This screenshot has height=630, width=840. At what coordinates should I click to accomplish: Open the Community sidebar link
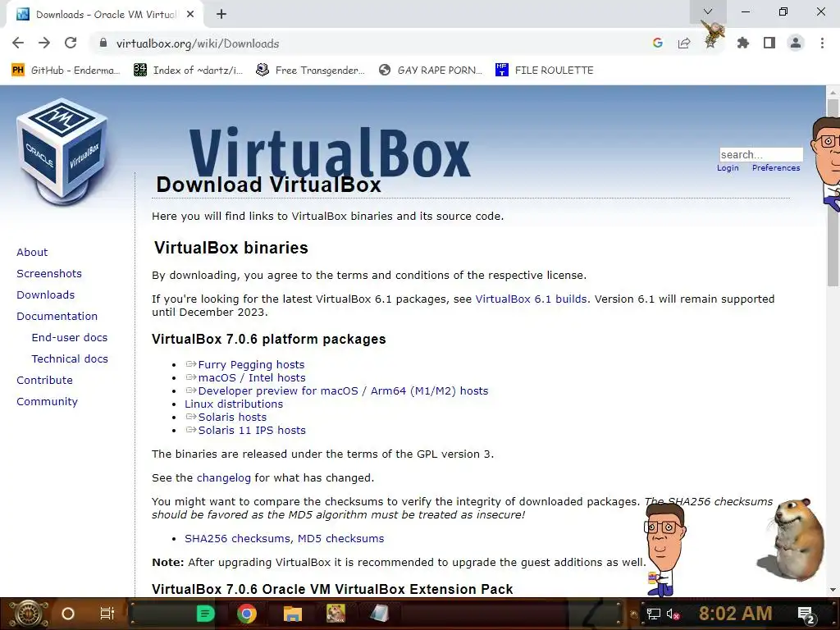tap(47, 402)
